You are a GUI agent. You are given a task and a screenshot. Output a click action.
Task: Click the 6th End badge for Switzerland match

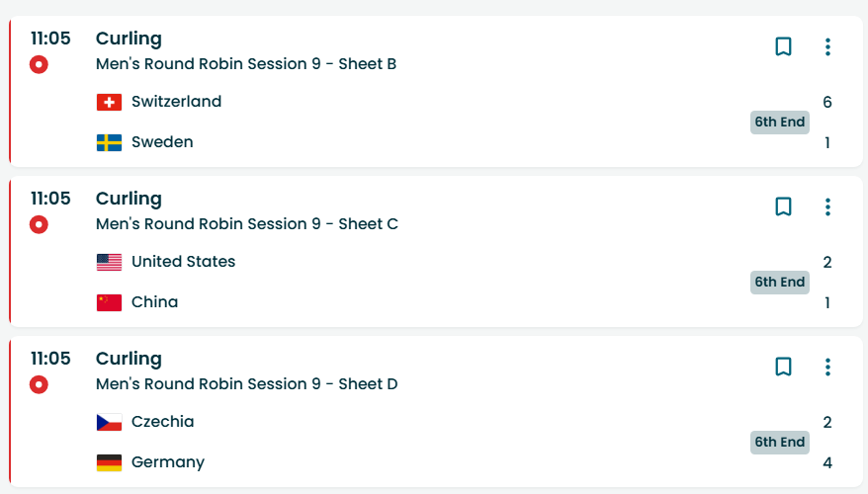pyautogui.click(x=779, y=123)
